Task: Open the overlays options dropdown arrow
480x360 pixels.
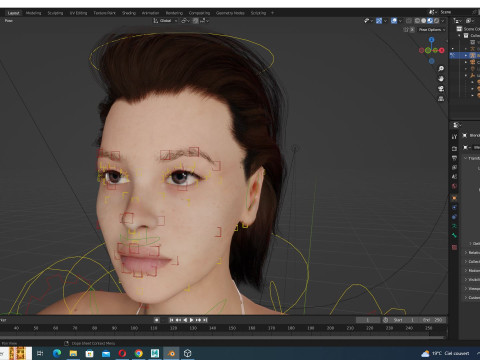Action: tap(400, 21)
